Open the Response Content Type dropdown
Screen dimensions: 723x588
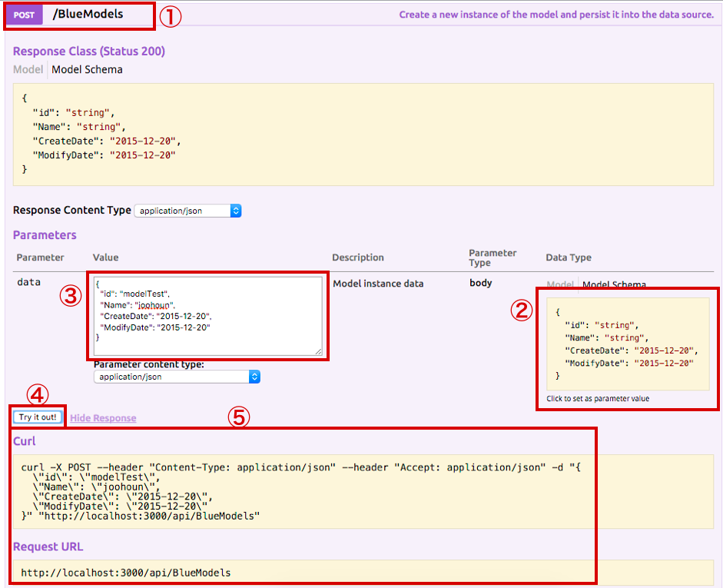point(187,211)
